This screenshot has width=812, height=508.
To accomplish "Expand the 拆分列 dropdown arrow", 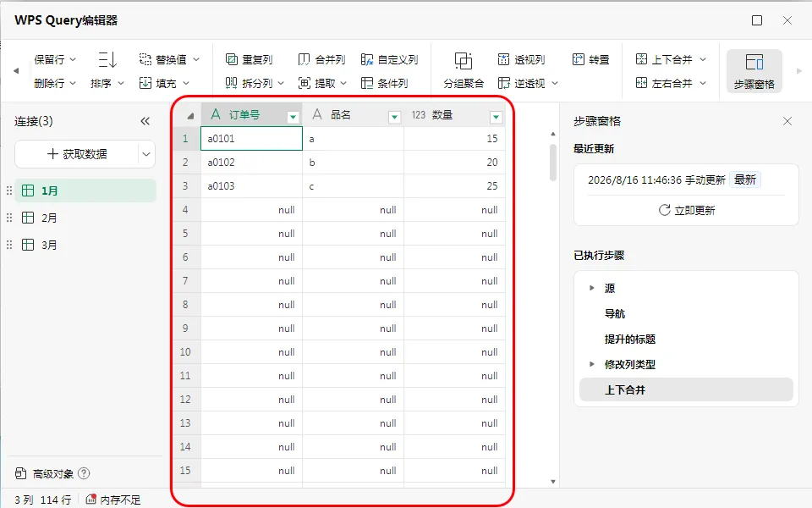I will coord(281,83).
